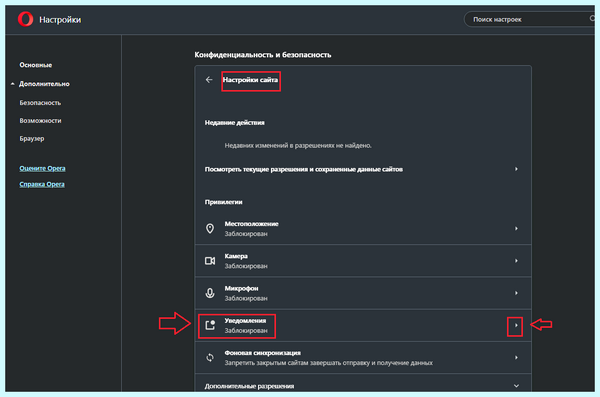This screenshot has height=397, width=600.
Task: Select the Микрофон label text
Action: click(x=241, y=288)
